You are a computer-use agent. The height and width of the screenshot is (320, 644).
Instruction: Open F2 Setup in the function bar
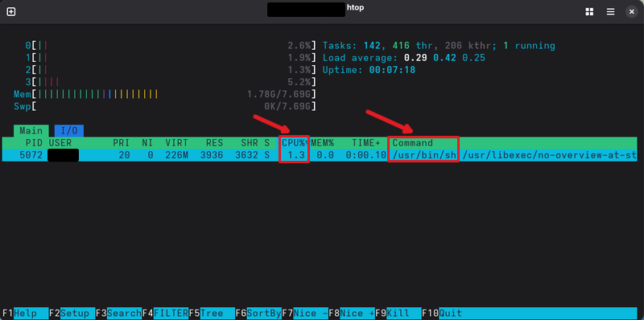pos(72,314)
